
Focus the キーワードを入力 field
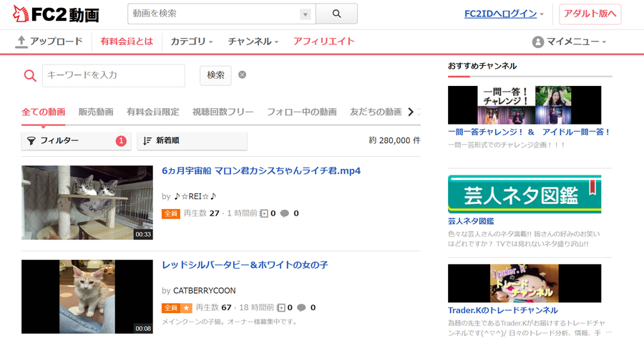113,75
